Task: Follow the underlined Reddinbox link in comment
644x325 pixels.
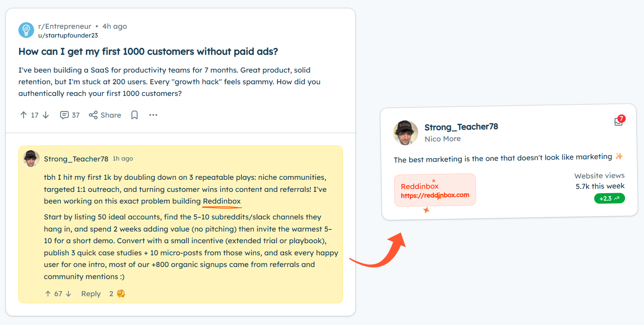Action: [x=221, y=201]
